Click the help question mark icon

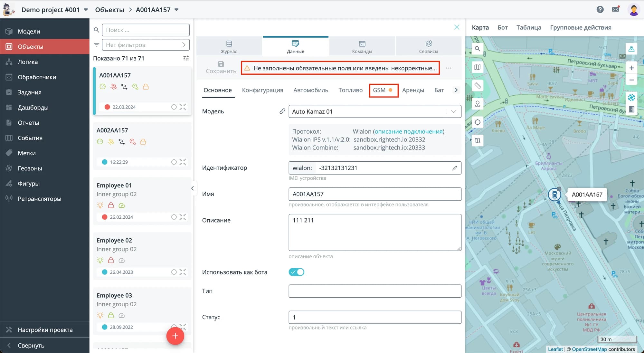(x=600, y=9)
